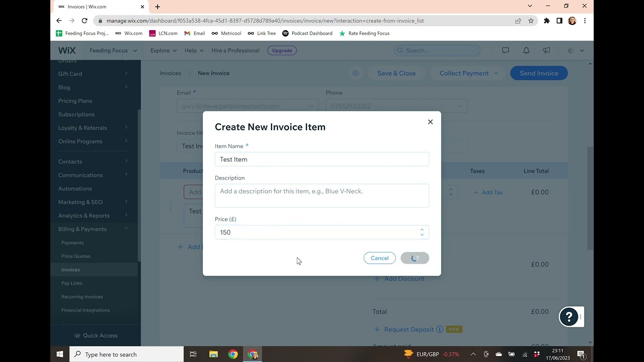Click the Invoices breadcrumb link
The width and height of the screenshot is (644, 362).
[171, 73]
